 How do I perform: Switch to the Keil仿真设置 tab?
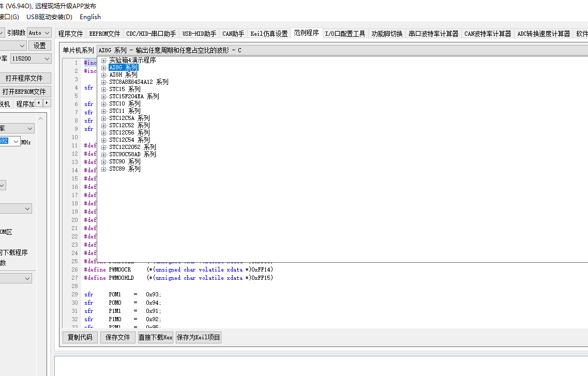pos(269,34)
